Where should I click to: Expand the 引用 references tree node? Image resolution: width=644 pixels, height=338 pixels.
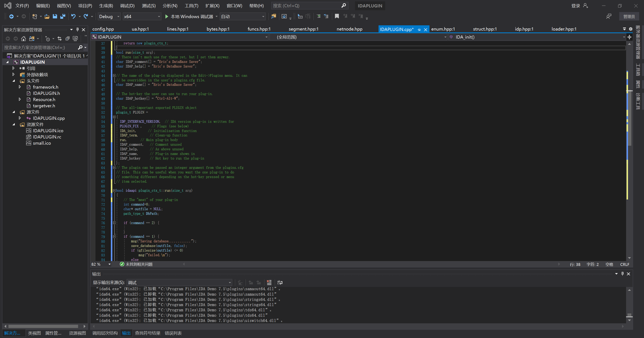[13, 68]
